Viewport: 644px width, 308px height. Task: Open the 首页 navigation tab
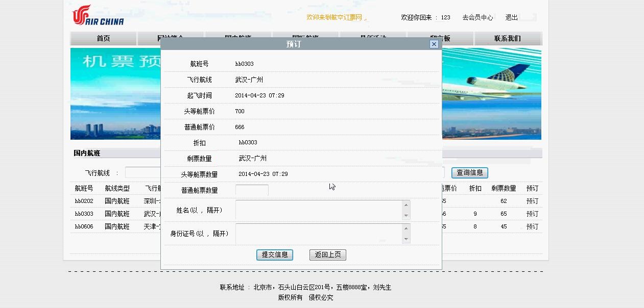(103, 39)
